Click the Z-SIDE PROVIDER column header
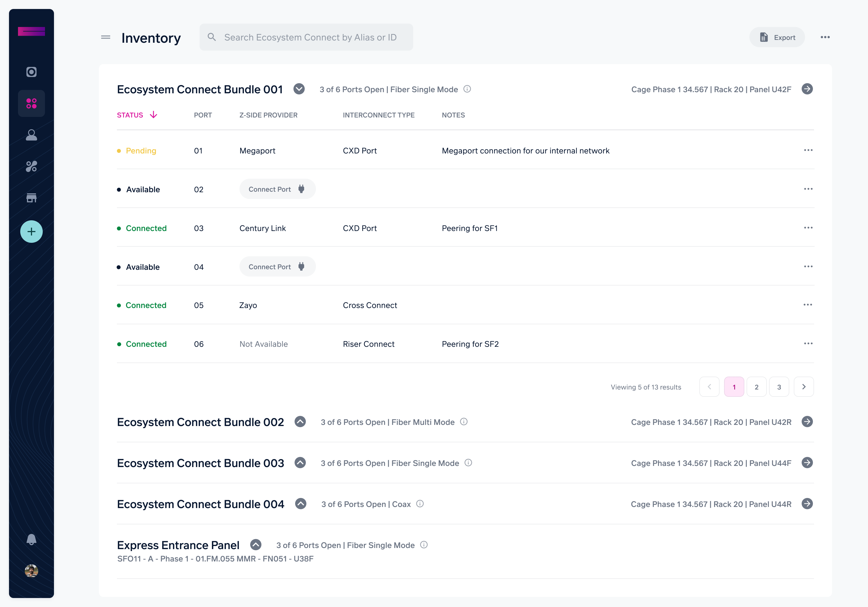The image size is (868, 607). (x=268, y=115)
